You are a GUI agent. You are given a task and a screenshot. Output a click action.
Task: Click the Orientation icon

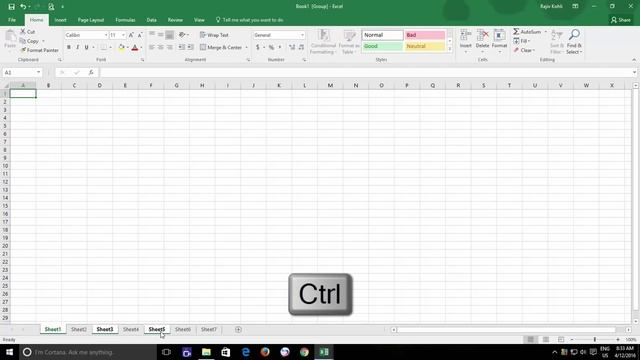pyautogui.click(x=182, y=35)
